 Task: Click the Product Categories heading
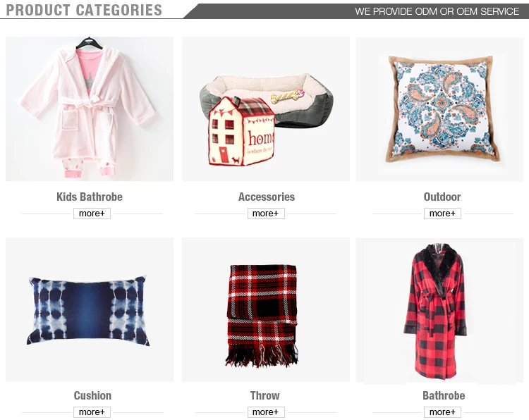pos(84,10)
